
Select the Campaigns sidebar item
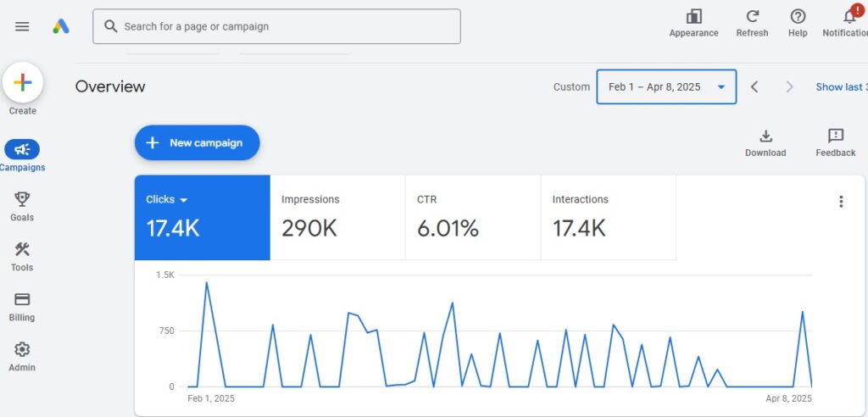(x=22, y=150)
